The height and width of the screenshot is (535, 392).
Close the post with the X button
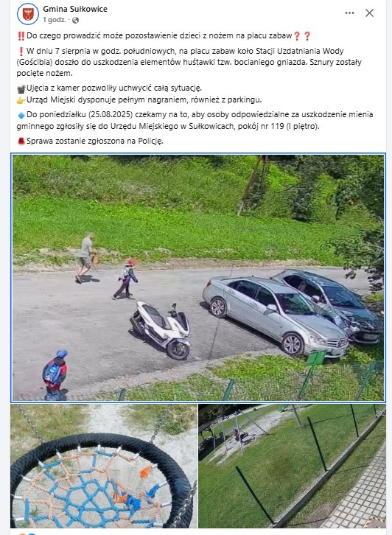[x=369, y=13]
